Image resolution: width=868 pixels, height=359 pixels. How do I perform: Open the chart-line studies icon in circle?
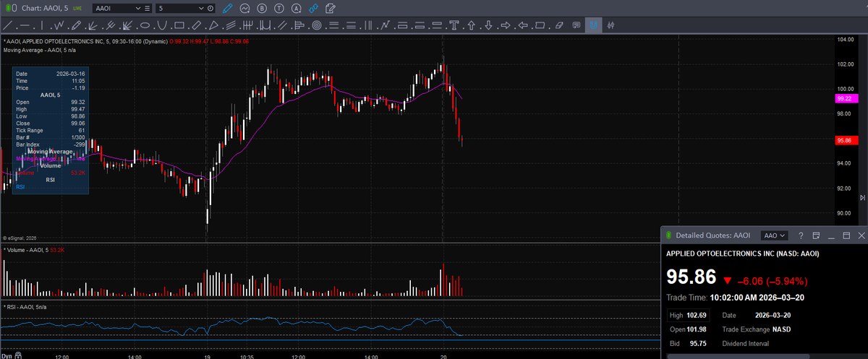244,8
